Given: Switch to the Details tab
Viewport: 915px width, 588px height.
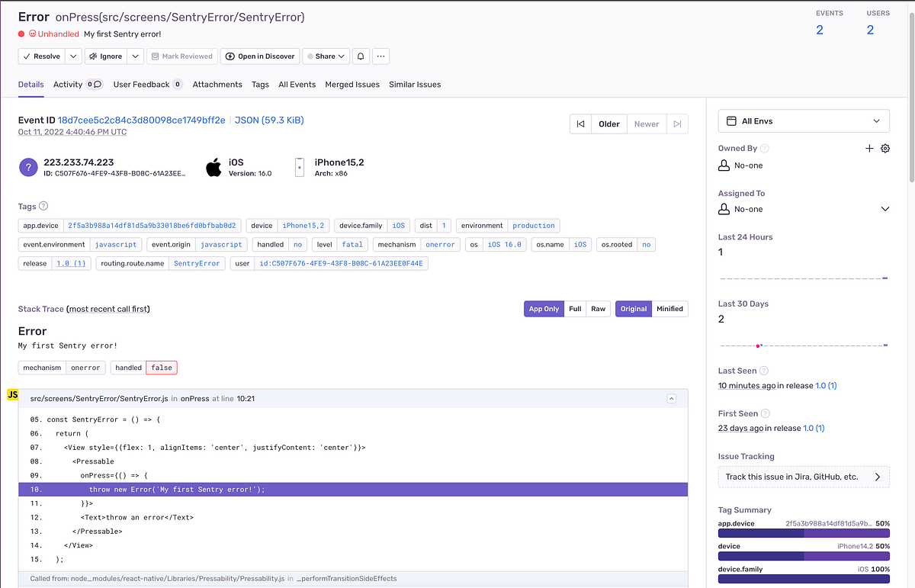Looking at the screenshot, I should (x=31, y=85).
